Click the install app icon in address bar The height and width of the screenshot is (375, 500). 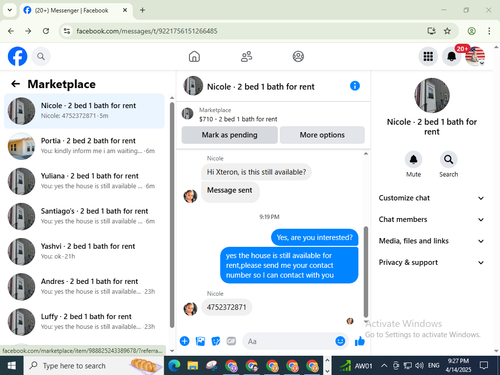click(x=431, y=31)
